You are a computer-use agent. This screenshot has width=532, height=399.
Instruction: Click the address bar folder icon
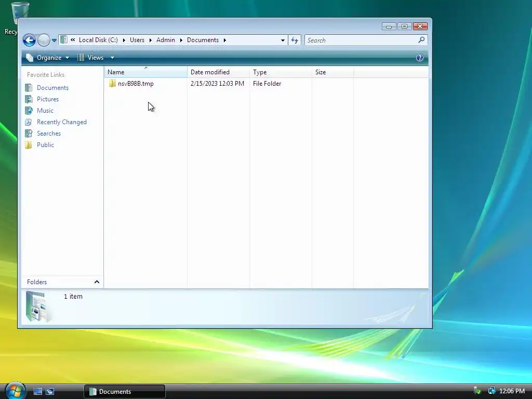tap(64, 39)
